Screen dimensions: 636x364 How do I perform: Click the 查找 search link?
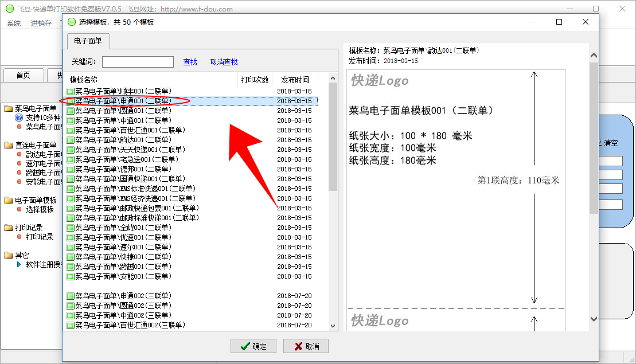(190, 62)
